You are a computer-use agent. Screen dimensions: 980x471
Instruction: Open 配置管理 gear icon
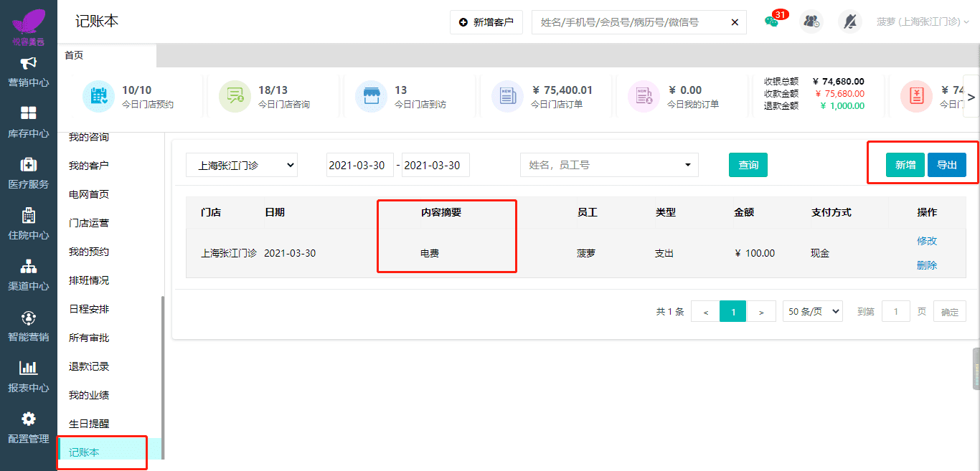[29, 419]
